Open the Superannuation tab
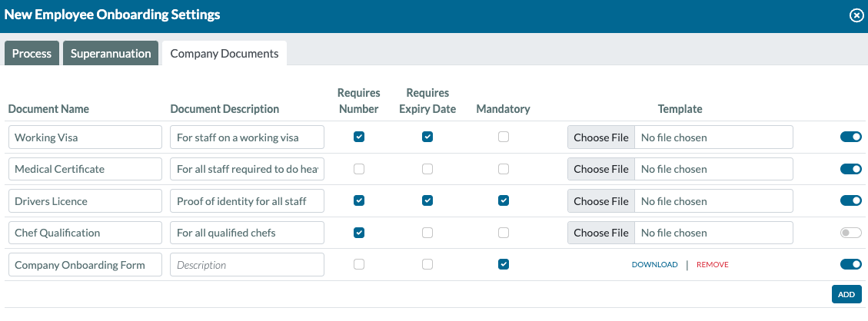Screen dimensions: 868x321 pyautogui.click(x=111, y=54)
